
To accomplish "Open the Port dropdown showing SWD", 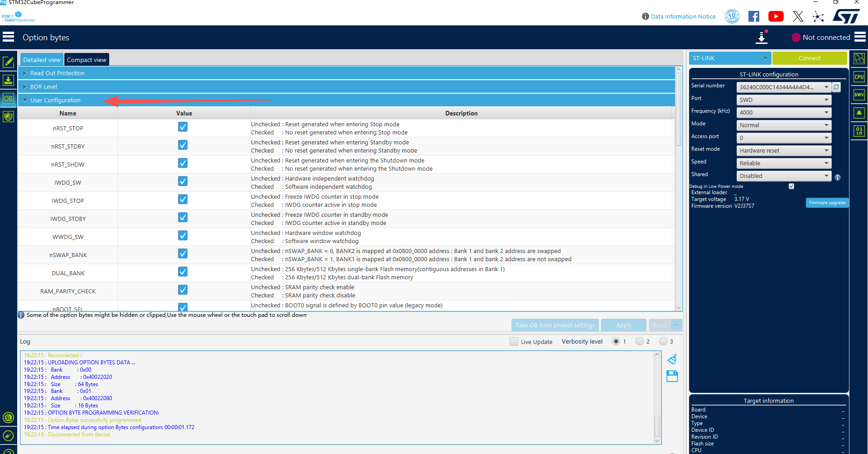I will pos(784,100).
